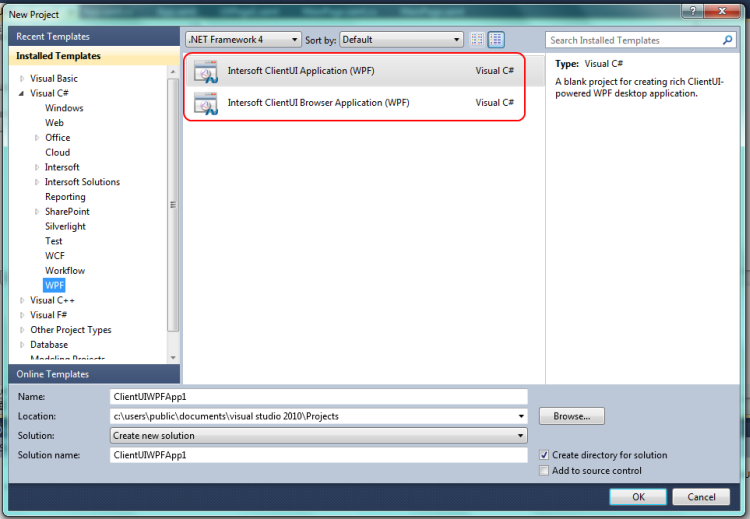Select the Office tree item label

click(x=57, y=138)
